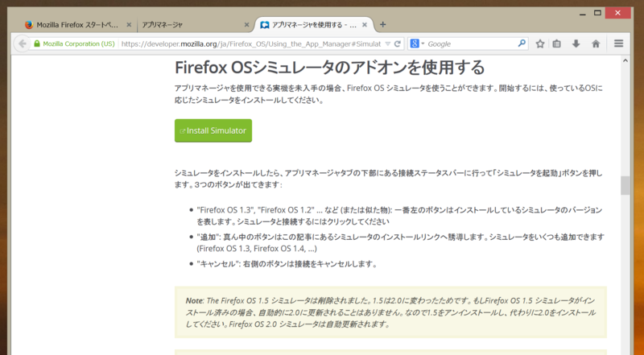Click Mozilla Corporation (US) identity label
This screenshot has width=644, height=355.
tap(78, 43)
